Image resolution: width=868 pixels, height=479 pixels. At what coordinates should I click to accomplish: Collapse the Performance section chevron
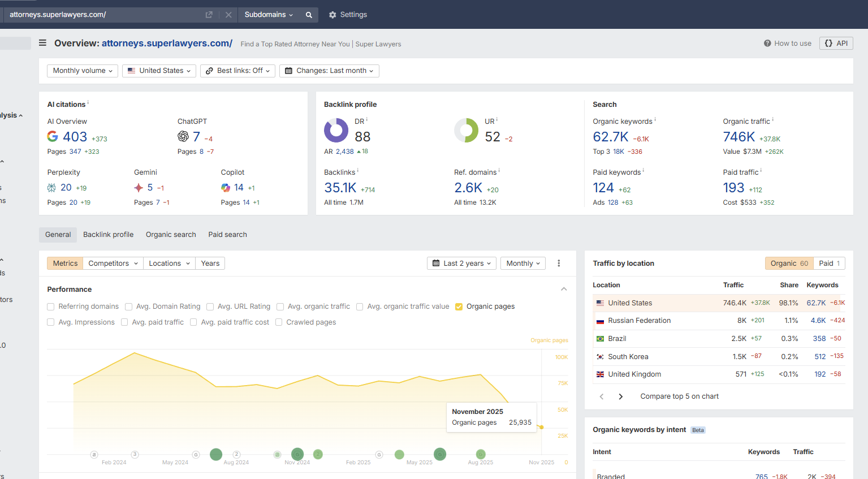564,289
